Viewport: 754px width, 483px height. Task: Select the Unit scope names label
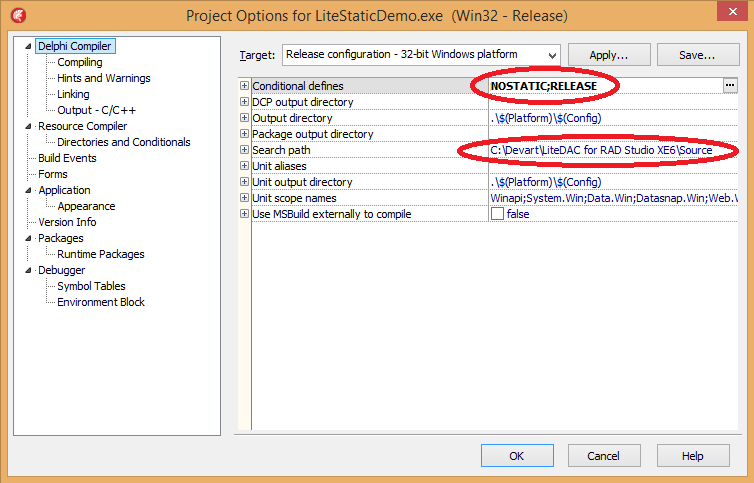click(294, 198)
